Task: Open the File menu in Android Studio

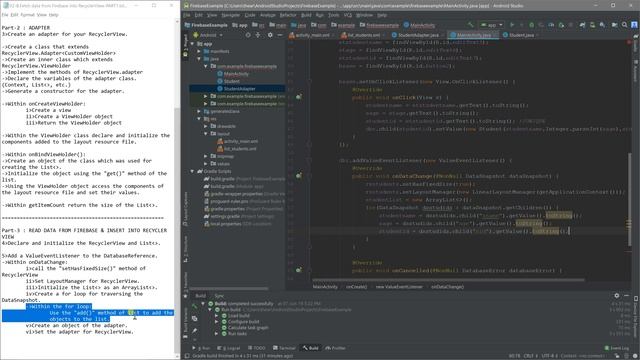Action: coord(187,15)
